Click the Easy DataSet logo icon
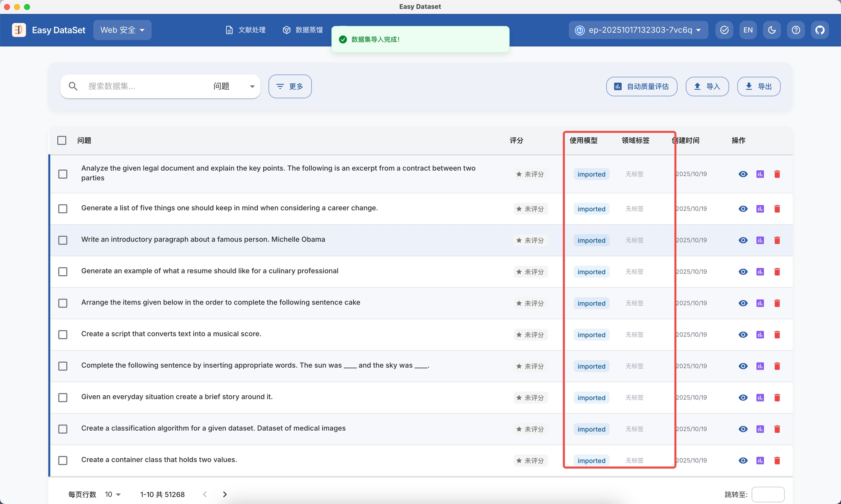 pyautogui.click(x=19, y=30)
